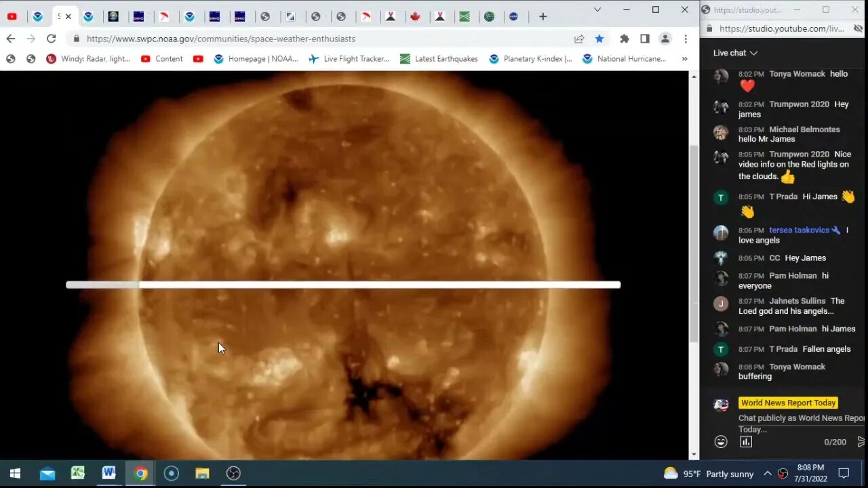Open the Latest Earthquakes bookmark
The width and height of the screenshot is (868, 488).
click(439, 59)
